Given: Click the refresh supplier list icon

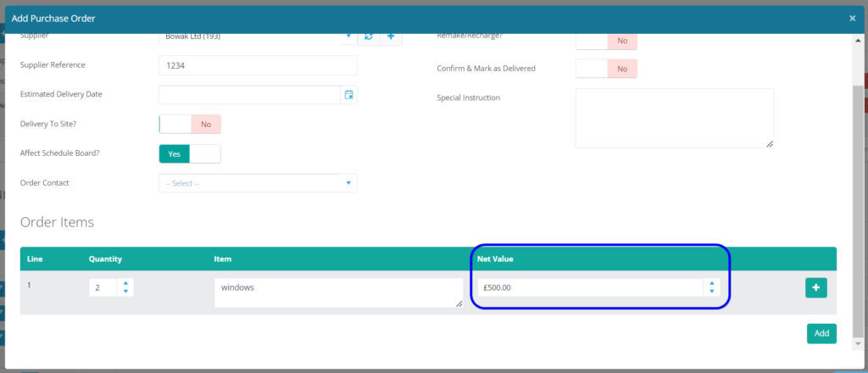Looking at the screenshot, I should [x=369, y=36].
